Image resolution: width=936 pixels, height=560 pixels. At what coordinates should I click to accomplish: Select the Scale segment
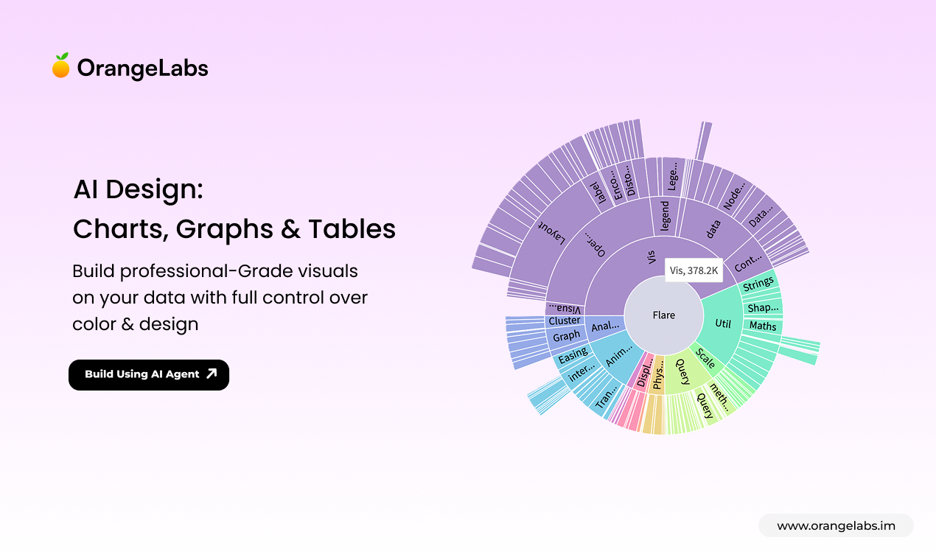(x=706, y=360)
